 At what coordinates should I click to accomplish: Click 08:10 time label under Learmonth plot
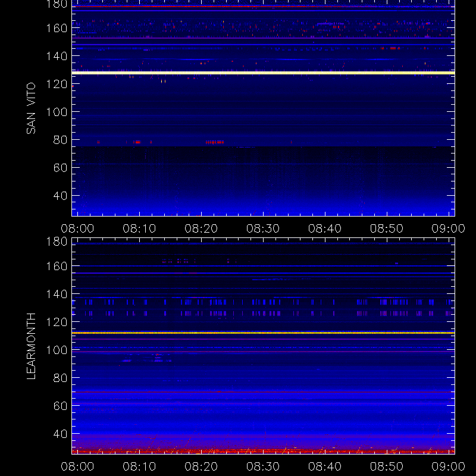139,466
